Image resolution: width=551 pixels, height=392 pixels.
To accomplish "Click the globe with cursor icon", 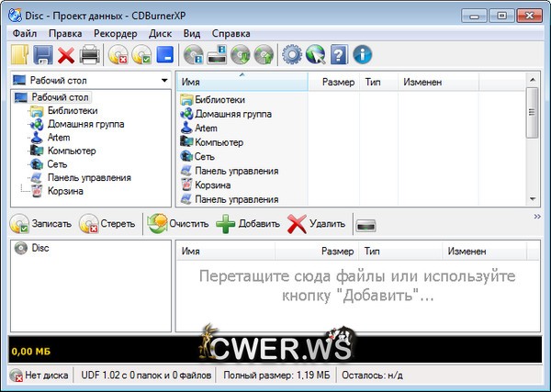I will click(x=315, y=56).
